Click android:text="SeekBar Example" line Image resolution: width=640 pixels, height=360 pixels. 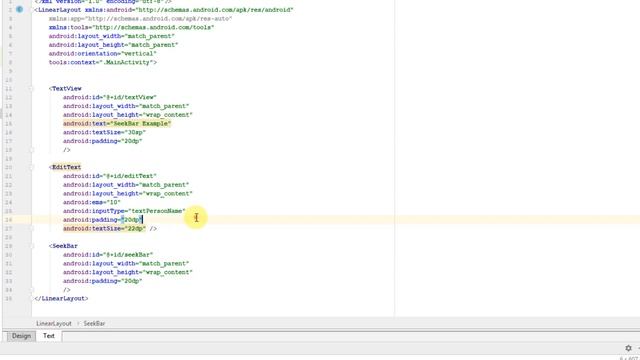click(117, 124)
